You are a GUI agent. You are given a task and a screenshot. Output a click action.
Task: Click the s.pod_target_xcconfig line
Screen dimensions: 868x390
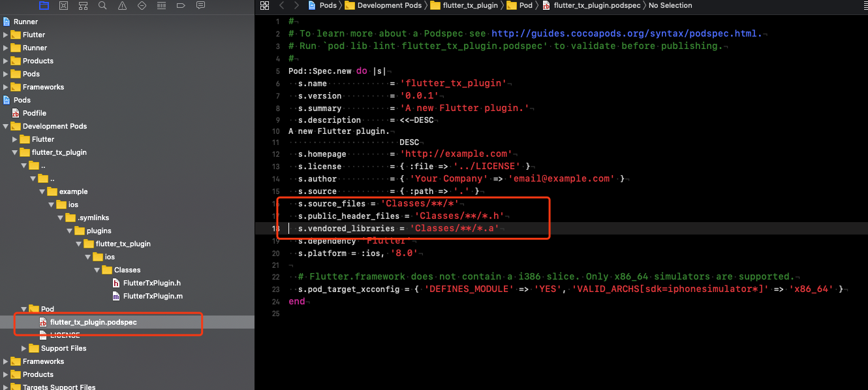click(572, 289)
